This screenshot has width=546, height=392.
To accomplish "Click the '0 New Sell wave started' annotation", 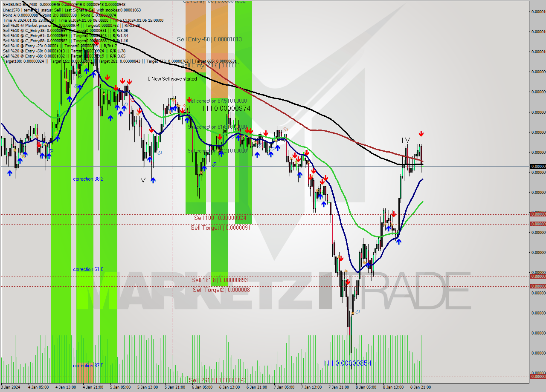I will pos(172,79).
